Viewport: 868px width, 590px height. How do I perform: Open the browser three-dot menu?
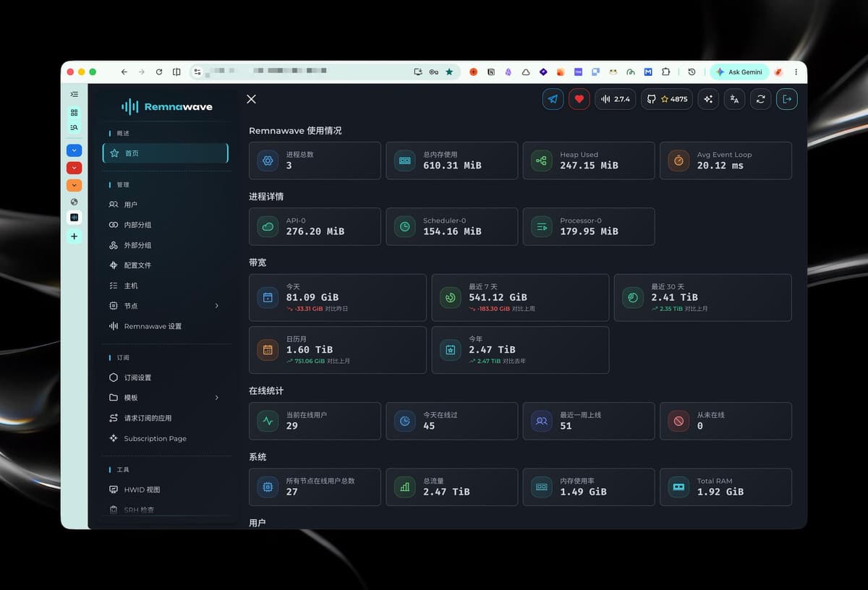(x=796, y=72)
